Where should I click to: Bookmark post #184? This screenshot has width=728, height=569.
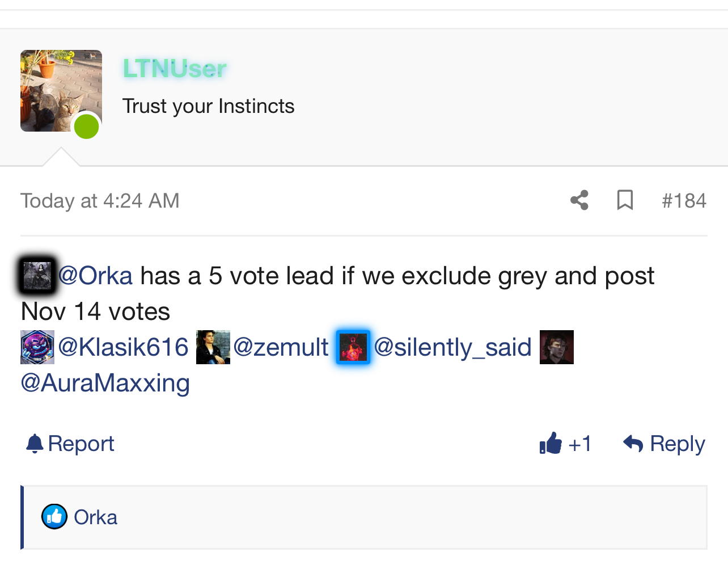[x=625, y=200]
